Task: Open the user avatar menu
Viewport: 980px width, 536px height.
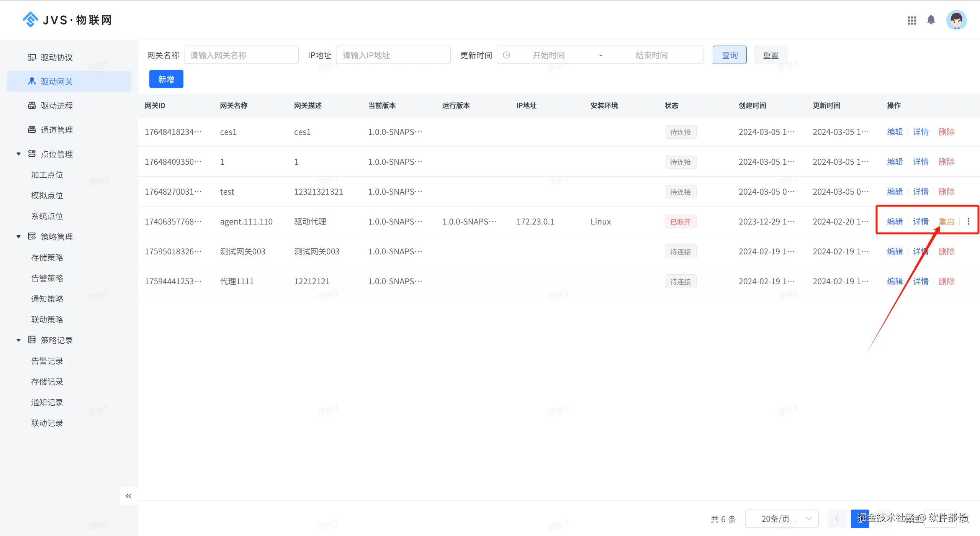Action: coord(956,20)
